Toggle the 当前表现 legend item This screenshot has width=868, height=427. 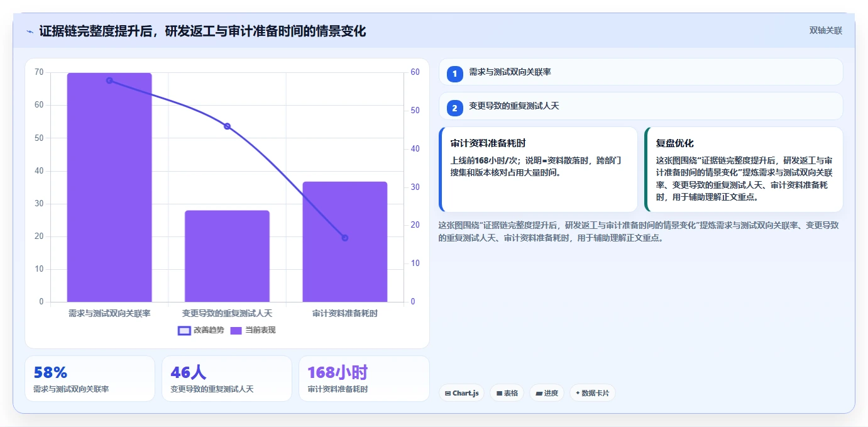[253, 330]
